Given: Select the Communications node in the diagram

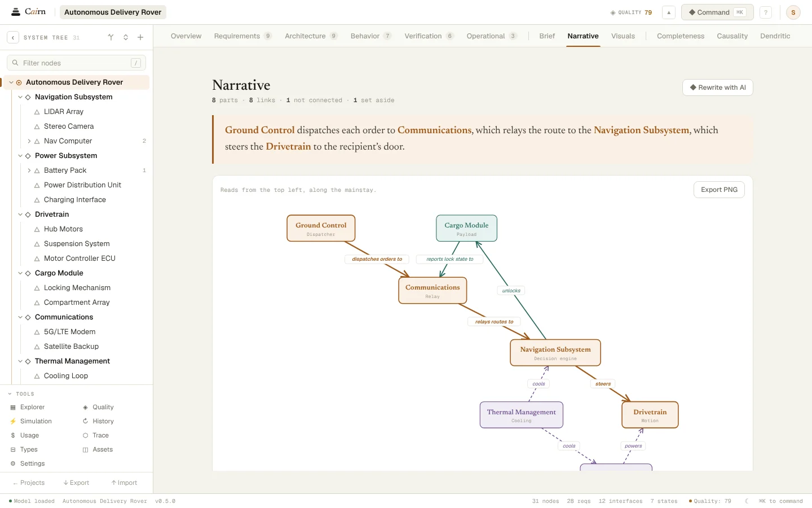Looking at the screenshot, I should point(433,291).
